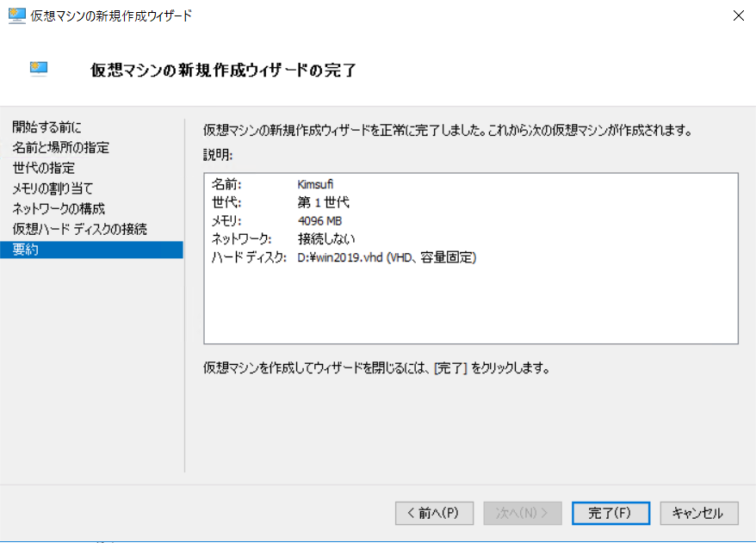Select the 名前と場所の指定 step
Viewport: 756px width, 543px height.
60,147
